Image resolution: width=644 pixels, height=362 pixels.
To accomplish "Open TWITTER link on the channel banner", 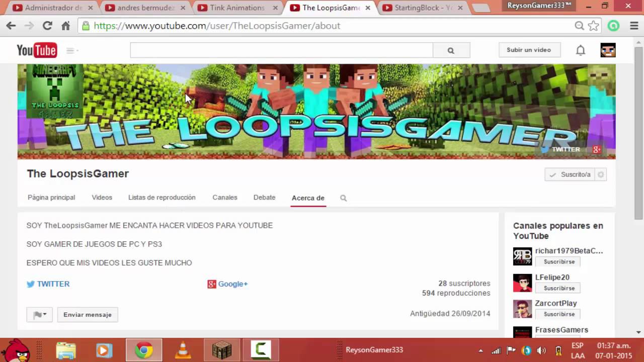I will click(x=560, y=149).
